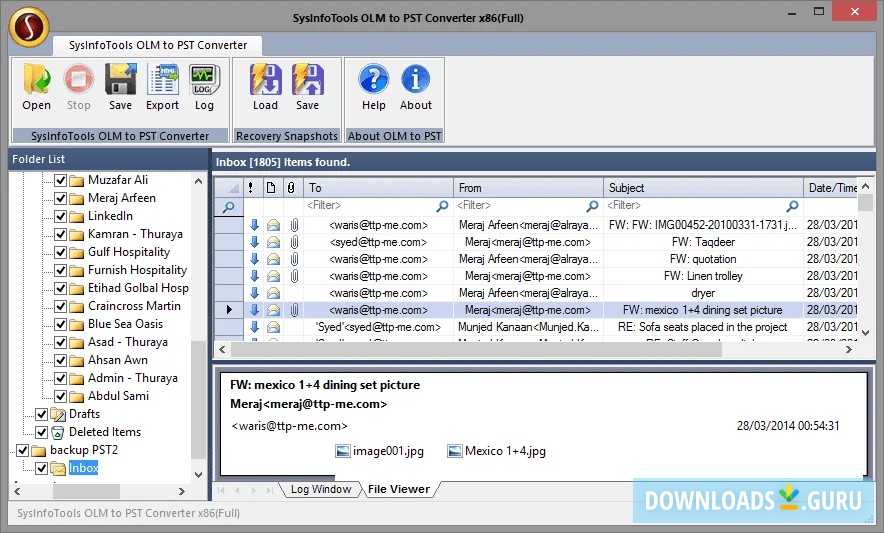This screenshot has width=884, height=533.
Task: Sort emails by Subject column header
Action: [703, 188]
